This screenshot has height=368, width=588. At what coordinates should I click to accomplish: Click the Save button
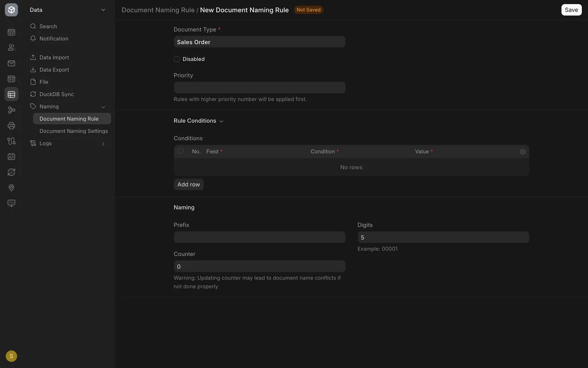click(x=571, y=10)
